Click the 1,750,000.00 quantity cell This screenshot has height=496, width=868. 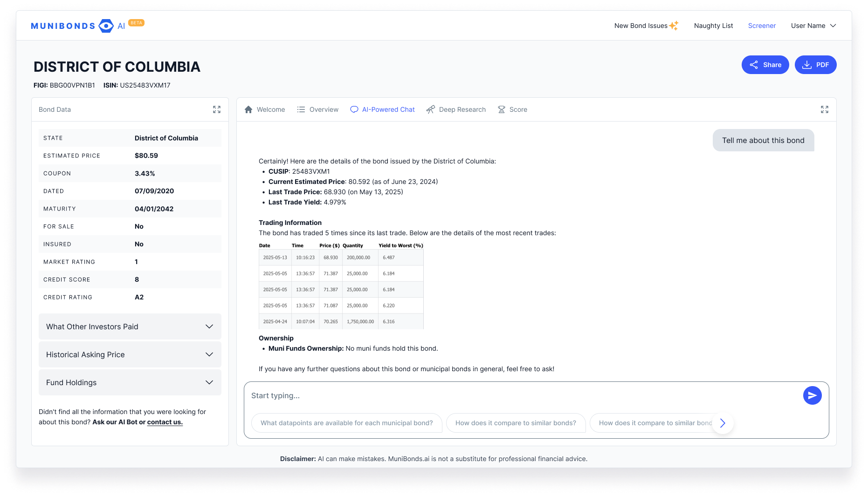pos(360,321)
